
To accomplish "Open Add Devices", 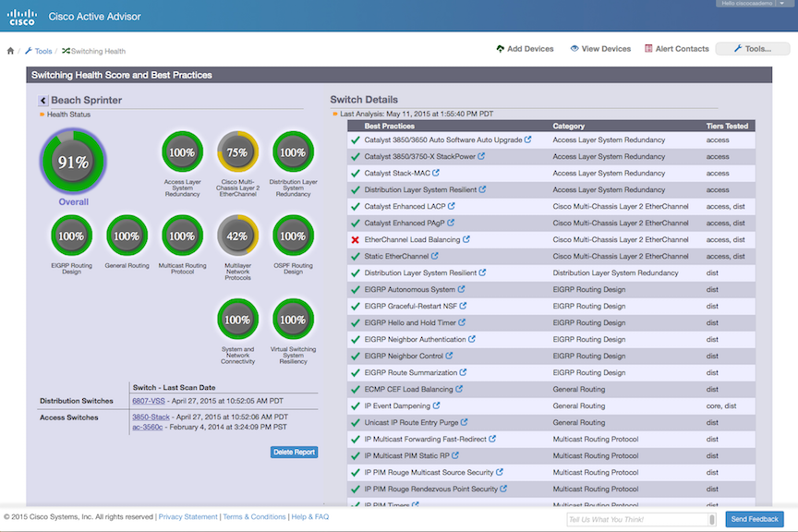I will 525,49.
